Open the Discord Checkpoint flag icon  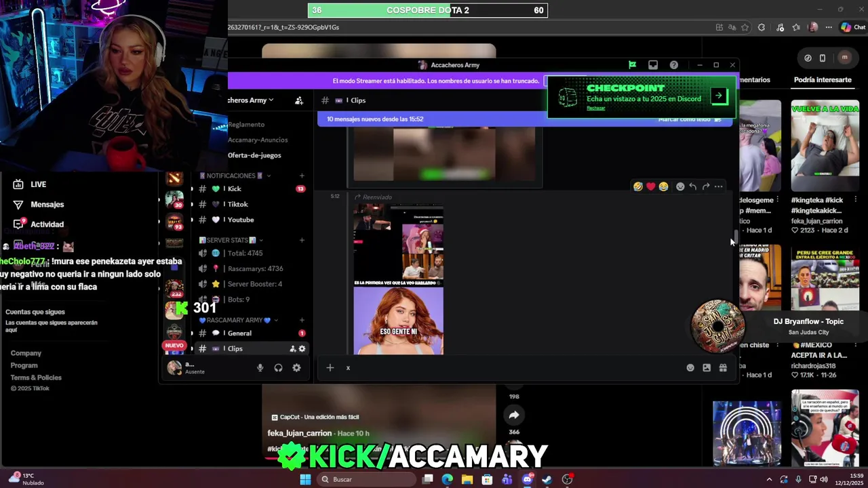pos(632,65)
